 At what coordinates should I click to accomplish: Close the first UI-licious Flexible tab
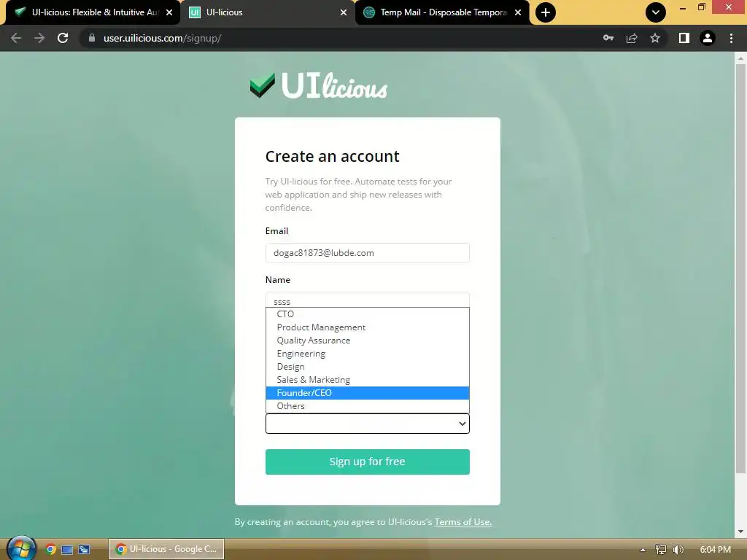[169, 12]
